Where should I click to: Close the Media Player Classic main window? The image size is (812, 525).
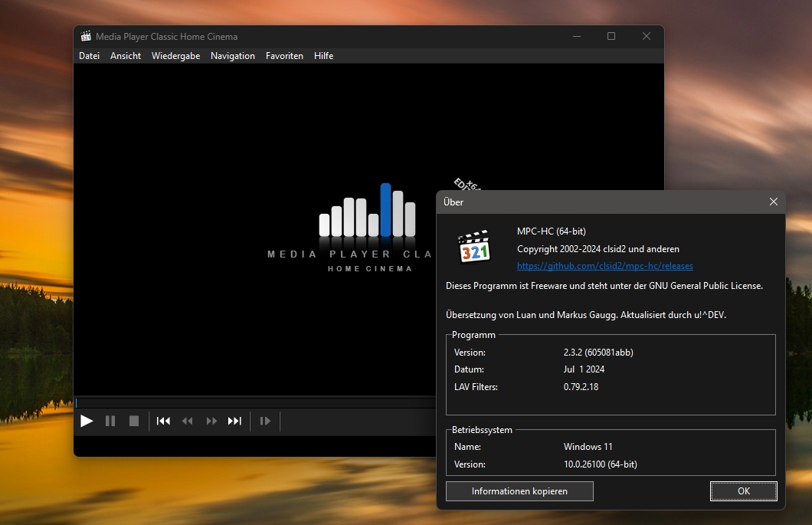(x=647, y=36)
